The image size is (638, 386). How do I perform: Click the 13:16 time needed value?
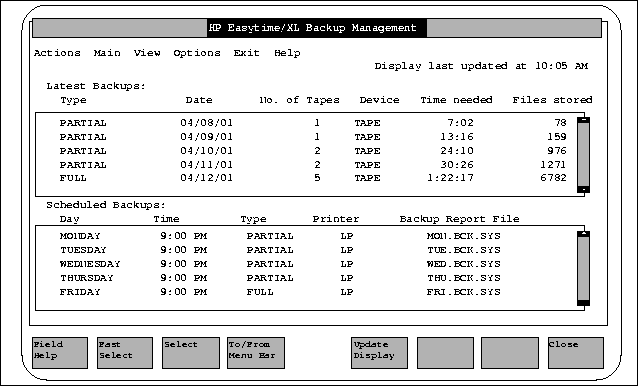click(x=457, y=137)
